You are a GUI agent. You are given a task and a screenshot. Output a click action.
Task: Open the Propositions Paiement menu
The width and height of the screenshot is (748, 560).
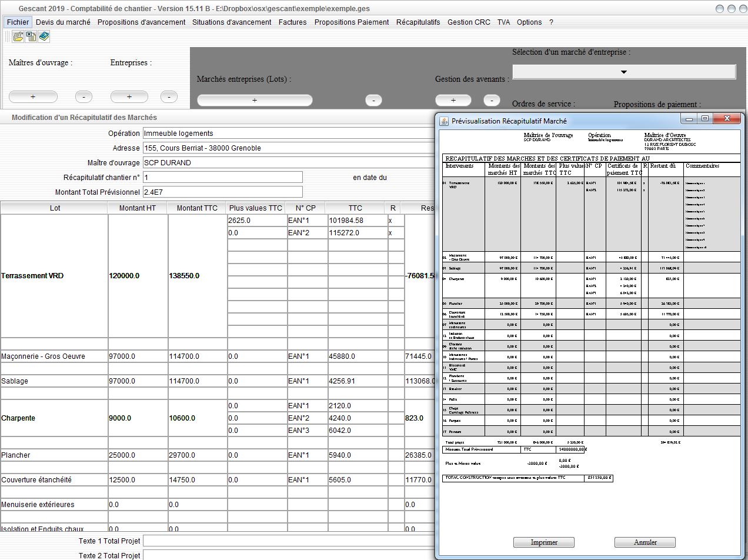point(352,22)
